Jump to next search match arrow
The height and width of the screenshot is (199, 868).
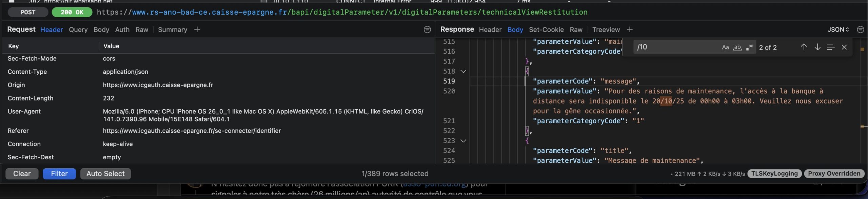point(817,47)
